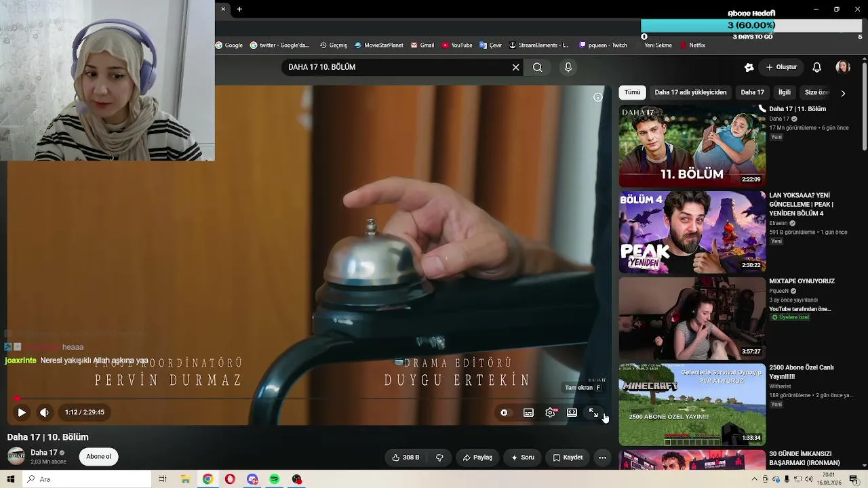The image size is (868, 488).
Task: Open the 'LAN YOKSAAA? YENİ GÜNCELLEME' title
Action: [x=802, y=204]
